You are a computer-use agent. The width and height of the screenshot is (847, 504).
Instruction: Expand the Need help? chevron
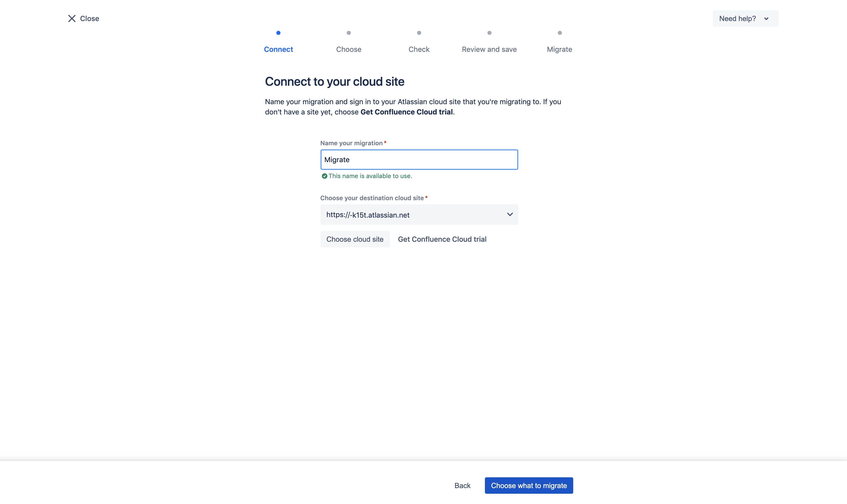point(766,19)
